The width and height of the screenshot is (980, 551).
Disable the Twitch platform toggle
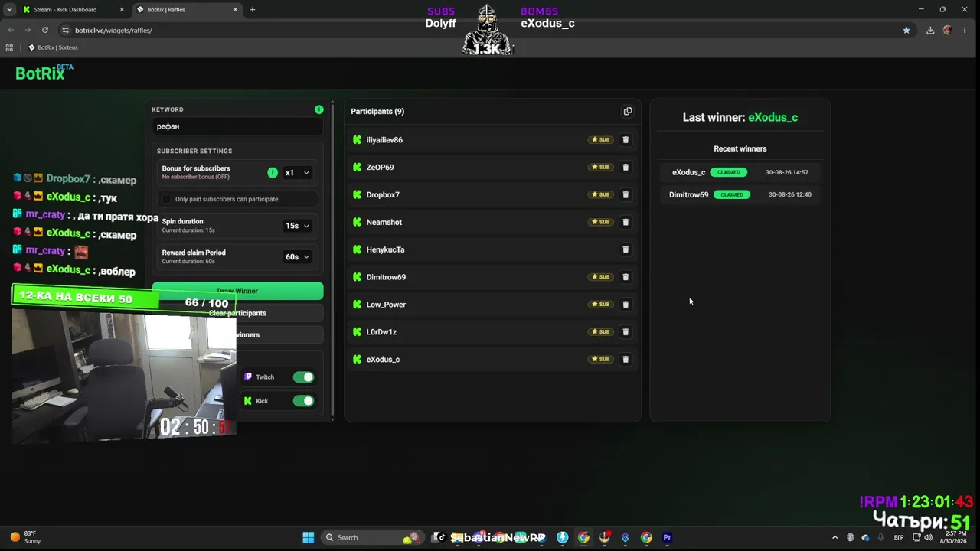click(304, 377)
